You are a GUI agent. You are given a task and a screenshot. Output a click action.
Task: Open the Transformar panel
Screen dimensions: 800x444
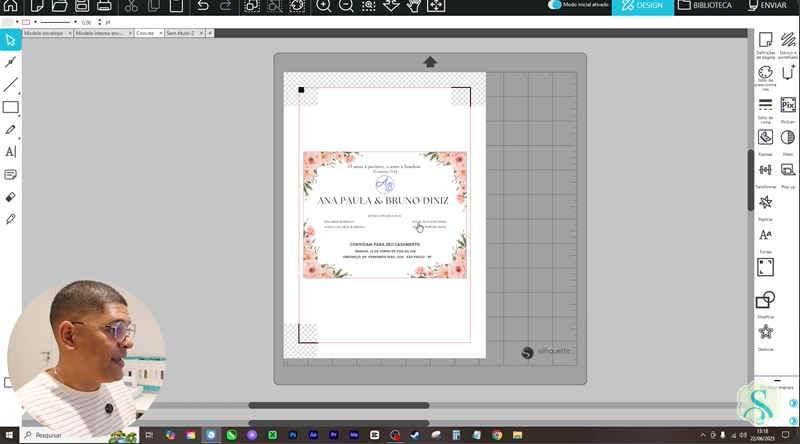pos(765,175)
